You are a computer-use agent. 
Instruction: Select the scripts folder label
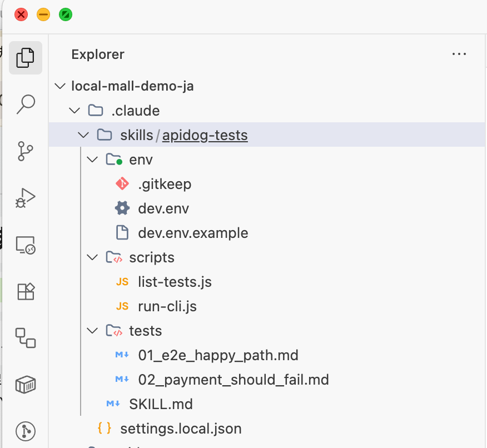pos(152,257)
